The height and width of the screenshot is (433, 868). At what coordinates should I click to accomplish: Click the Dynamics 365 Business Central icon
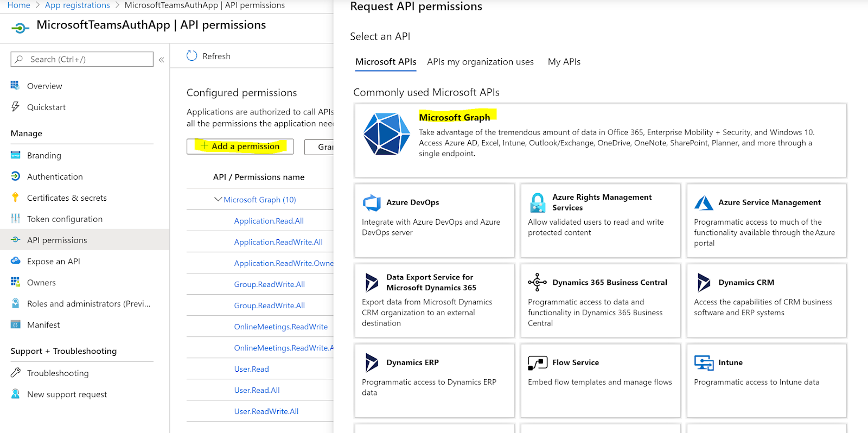pyautogui.click(x=538, y=282)
